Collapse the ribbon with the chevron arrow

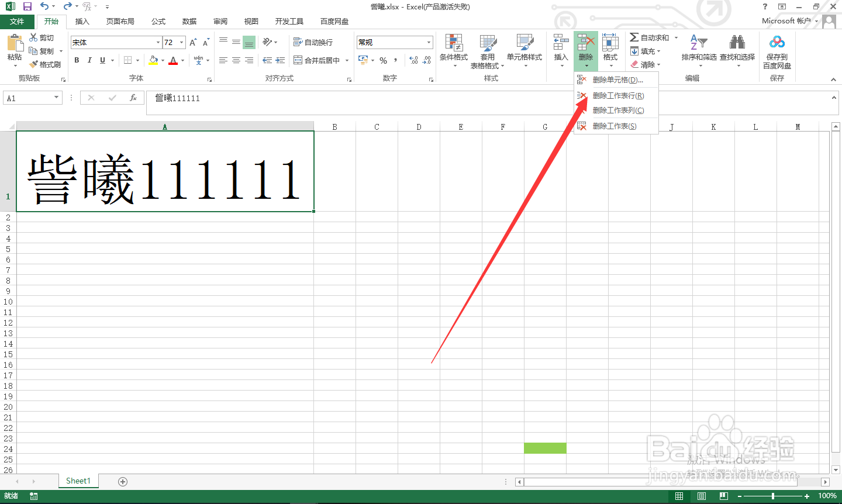[833, 80]
